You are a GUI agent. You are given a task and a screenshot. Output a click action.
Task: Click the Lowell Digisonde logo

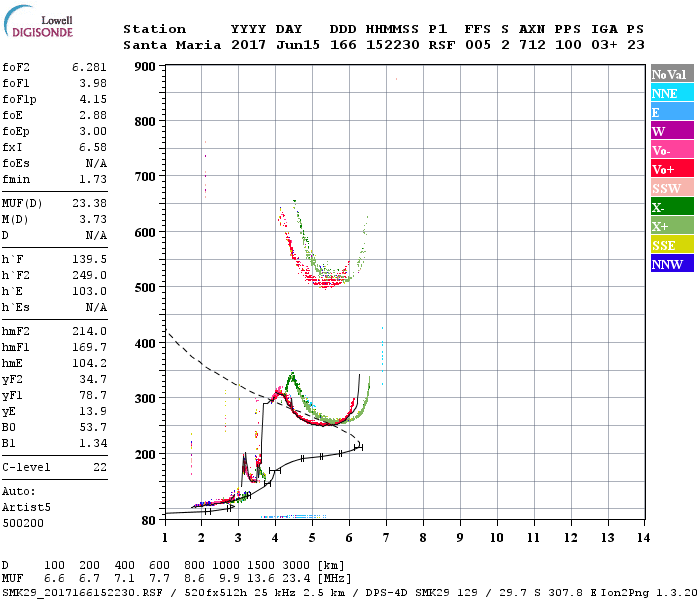38,21
